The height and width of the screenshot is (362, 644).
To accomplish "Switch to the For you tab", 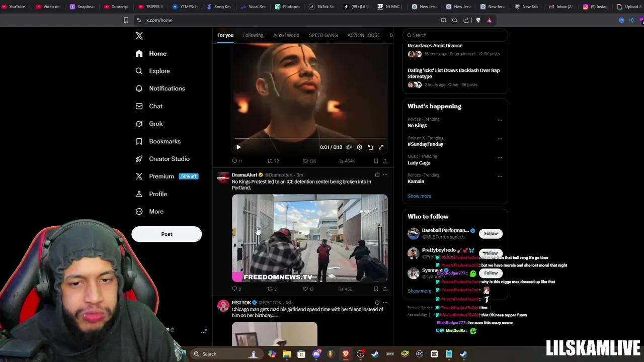I will [225, 35].
